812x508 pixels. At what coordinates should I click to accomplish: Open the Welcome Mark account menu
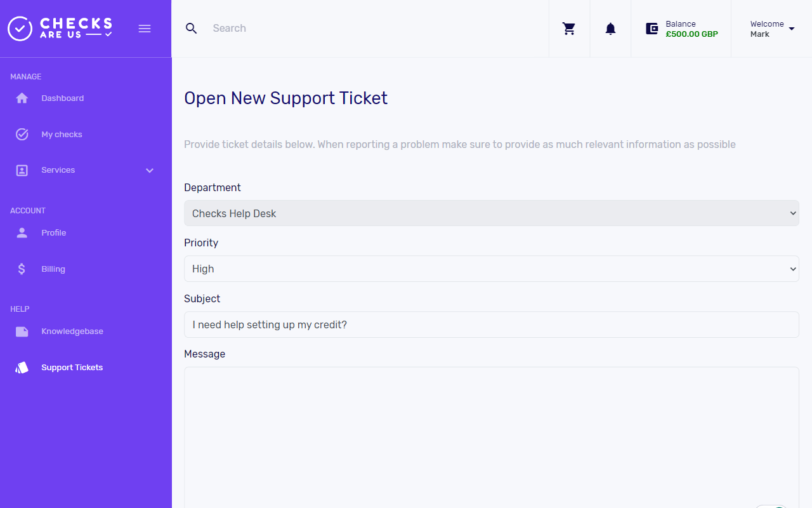coord(771,29)
